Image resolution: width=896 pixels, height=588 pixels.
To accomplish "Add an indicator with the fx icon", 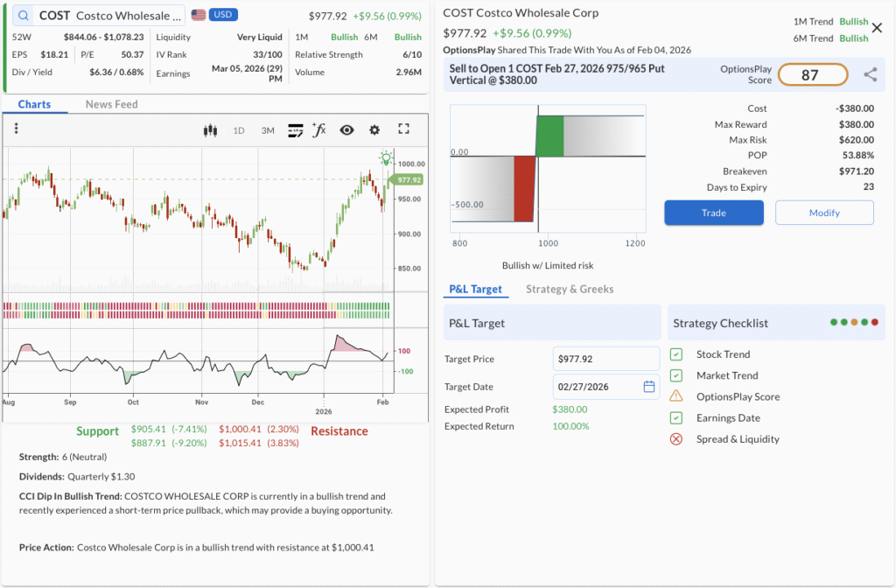I will coord(319,130).
